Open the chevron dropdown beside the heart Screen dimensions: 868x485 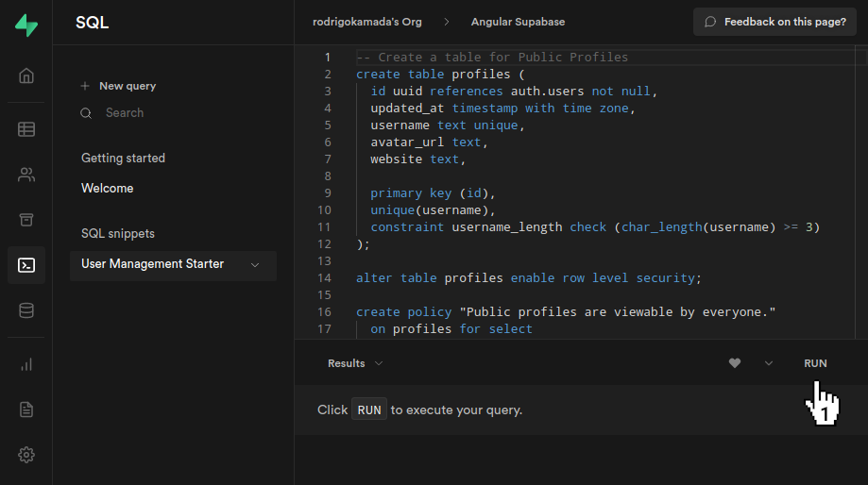point(768,363)
